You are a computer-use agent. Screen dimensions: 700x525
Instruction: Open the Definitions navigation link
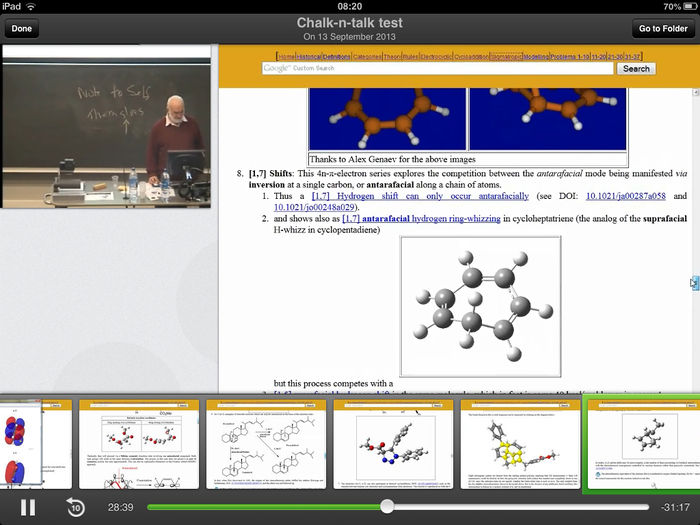click(336, 57)
